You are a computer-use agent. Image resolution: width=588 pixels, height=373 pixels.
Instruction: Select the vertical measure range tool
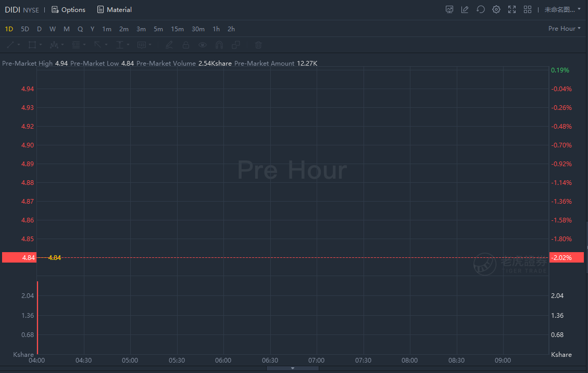pyautogui.click(x=120, y=45)
